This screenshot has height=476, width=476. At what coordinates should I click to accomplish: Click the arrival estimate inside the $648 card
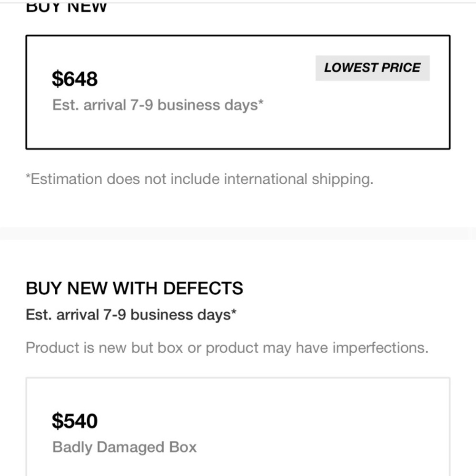[158, 105]
